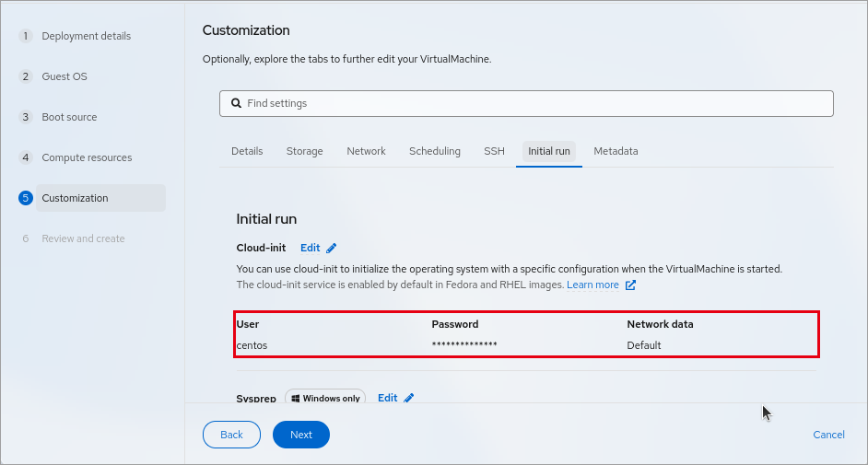Screen dimensions: 868x465
Task: Switch to the Network tab
Action: click(366, 151)
